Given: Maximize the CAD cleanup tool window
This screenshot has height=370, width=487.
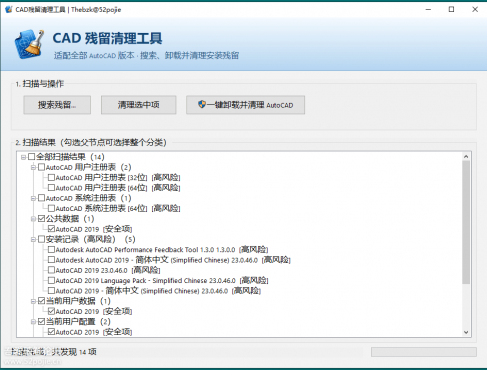Looking at the screenshot, I should tap(451, 9).
